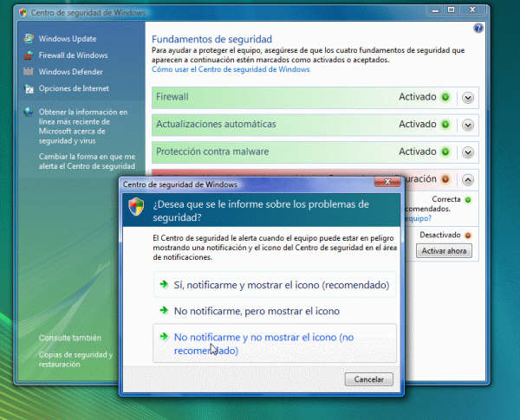520x420 pixels.
Task: Open Cambiar la forma en que me alerta link
Action: 87,161
